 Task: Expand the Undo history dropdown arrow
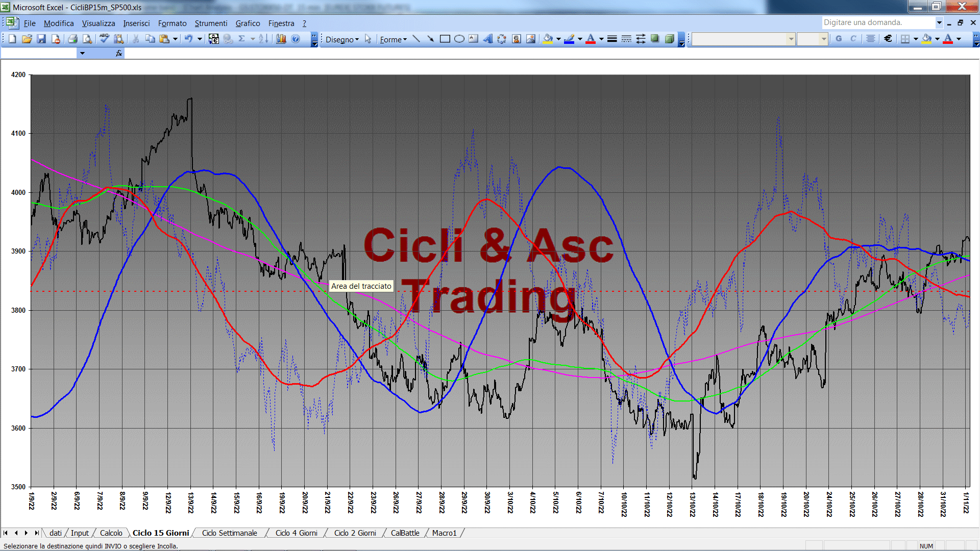(200, 39)
